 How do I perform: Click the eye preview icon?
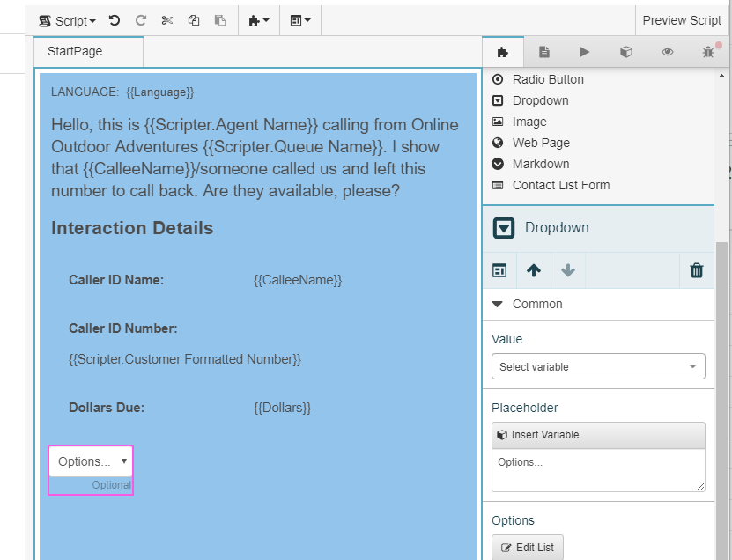pos(668,51)
